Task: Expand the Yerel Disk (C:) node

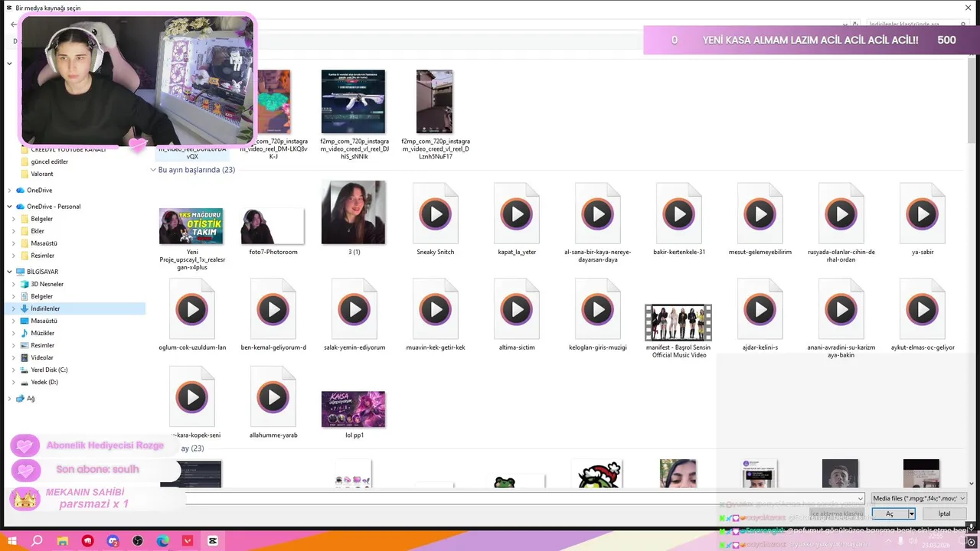Action: [14, 370]
